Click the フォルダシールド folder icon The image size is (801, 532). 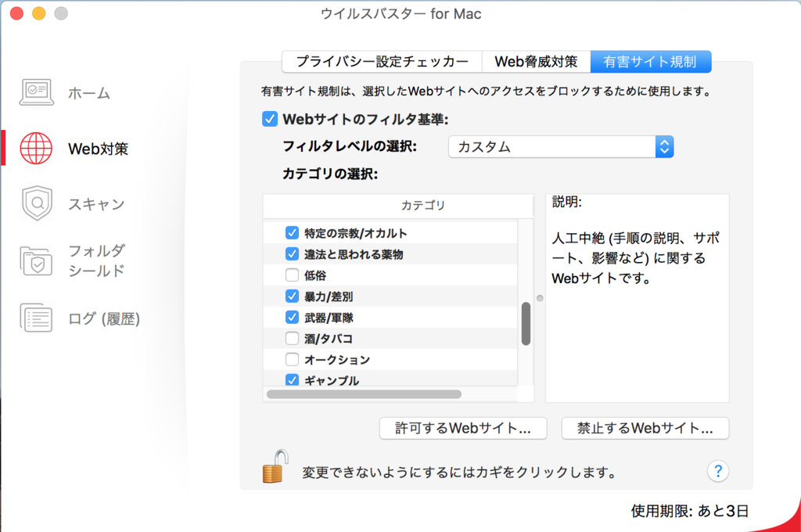(36, 260)
